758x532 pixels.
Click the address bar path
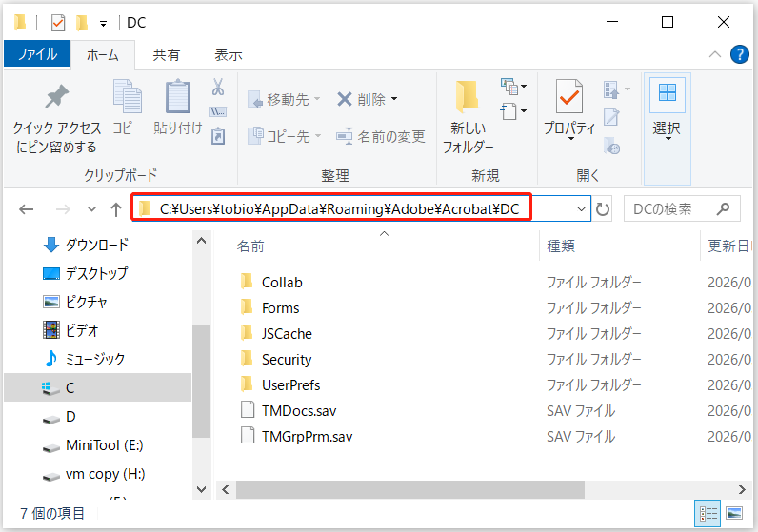pos(339,209)
